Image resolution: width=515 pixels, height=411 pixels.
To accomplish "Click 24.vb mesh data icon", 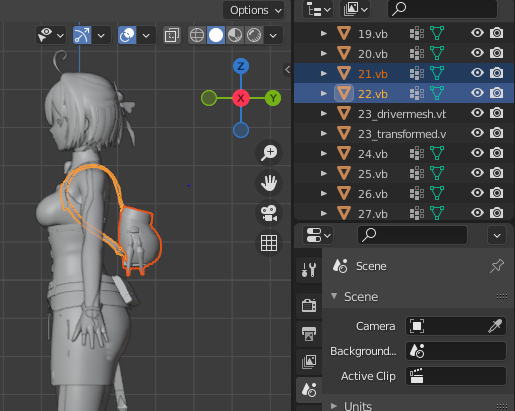I will pos(437,153).
